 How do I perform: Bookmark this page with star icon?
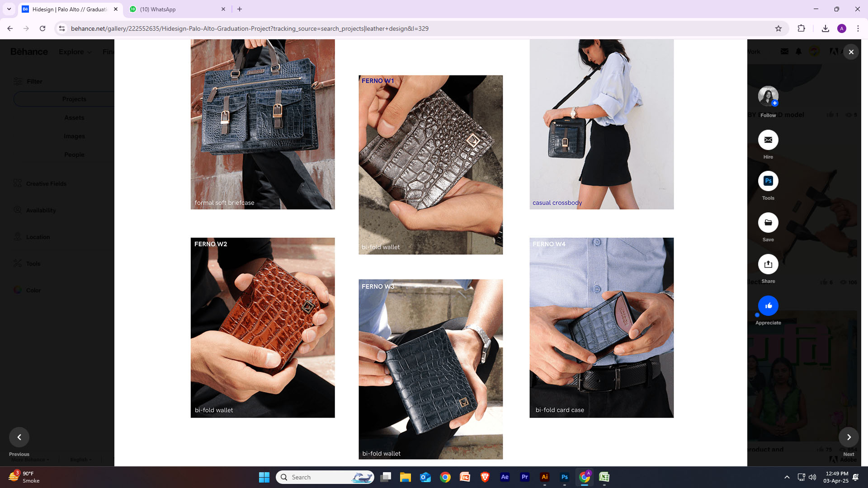778,28
